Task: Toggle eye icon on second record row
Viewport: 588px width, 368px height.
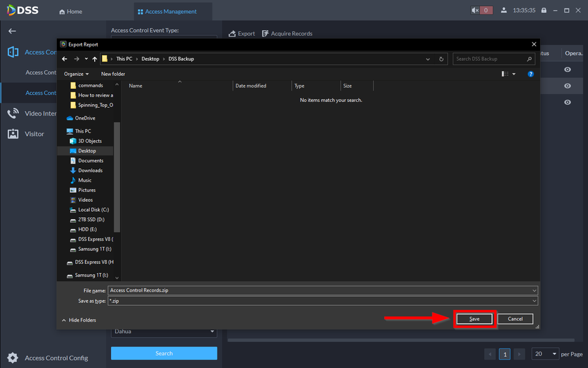Action: click(568, 86)
